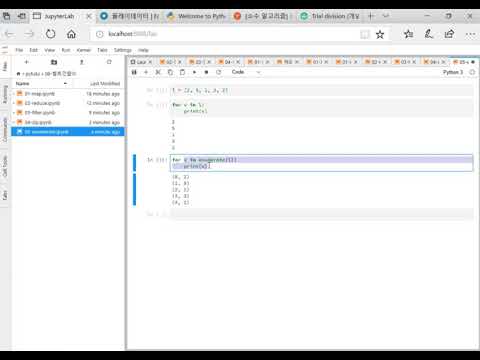480x360 pixels.
Task: Close the Launcher tab with its x
Action: (x=150, y=62)
